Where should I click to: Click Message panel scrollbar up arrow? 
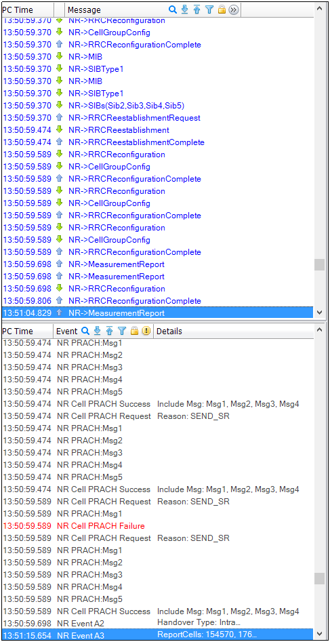click(319, 8)
